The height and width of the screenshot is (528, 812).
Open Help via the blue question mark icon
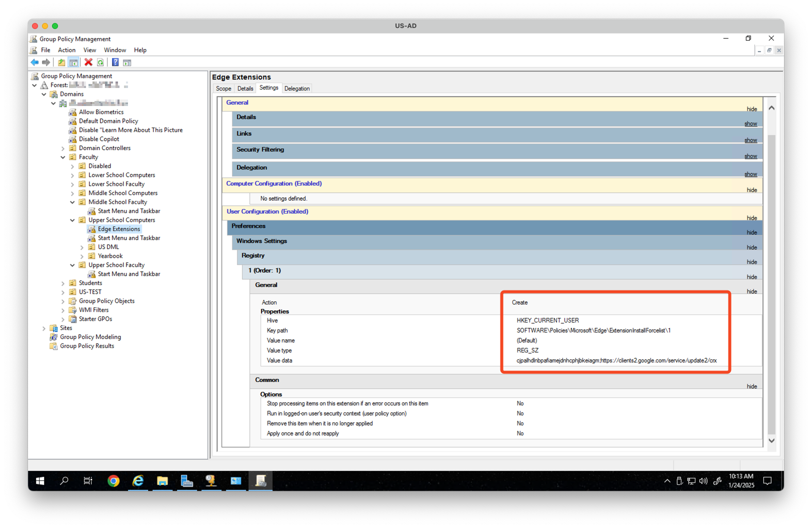point(115,62)
